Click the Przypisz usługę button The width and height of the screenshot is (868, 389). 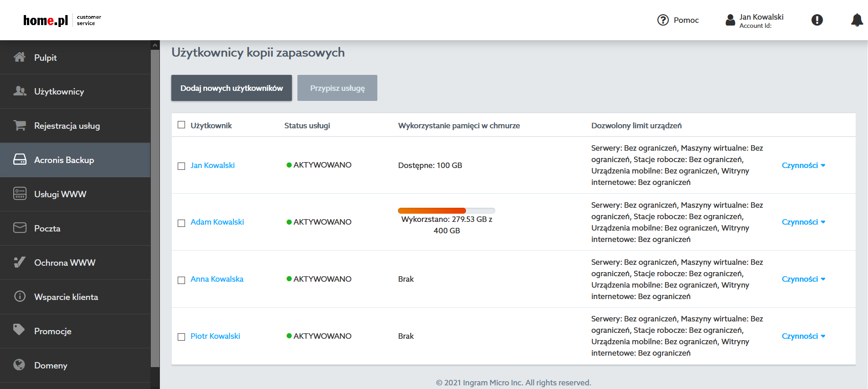337,88
